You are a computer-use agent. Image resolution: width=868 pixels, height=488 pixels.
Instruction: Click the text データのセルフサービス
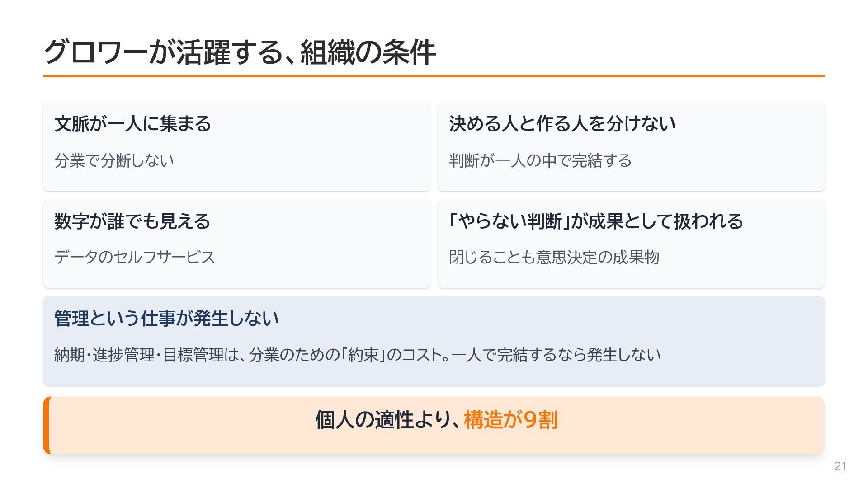(135, 257)
